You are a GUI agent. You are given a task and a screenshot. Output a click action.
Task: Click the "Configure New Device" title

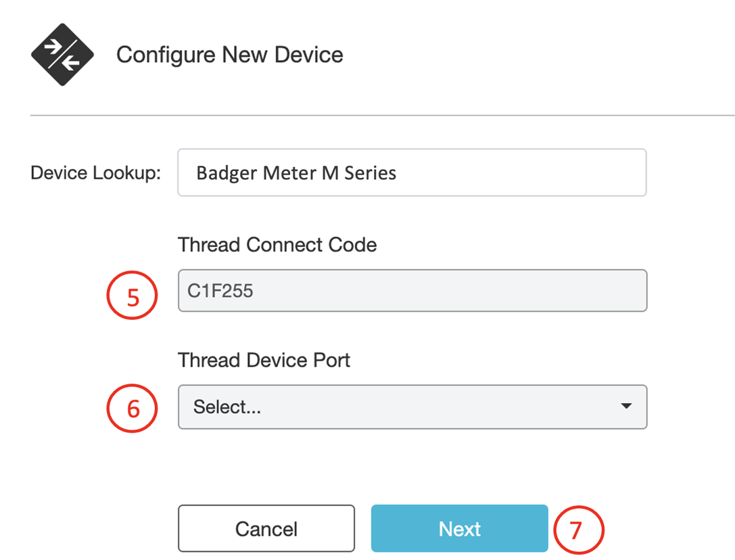pyautogui.click(x=230, y=55)
